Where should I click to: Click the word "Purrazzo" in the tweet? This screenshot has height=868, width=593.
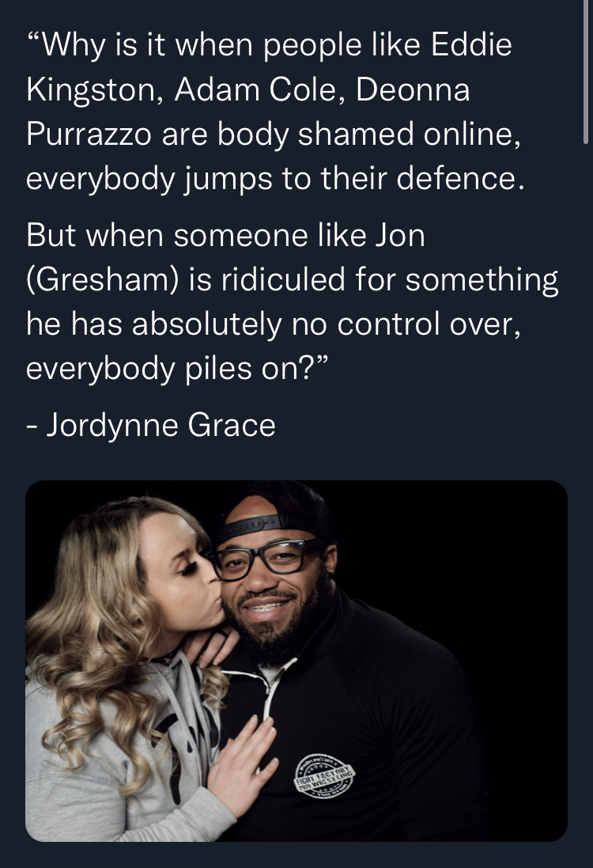point(89,135)
